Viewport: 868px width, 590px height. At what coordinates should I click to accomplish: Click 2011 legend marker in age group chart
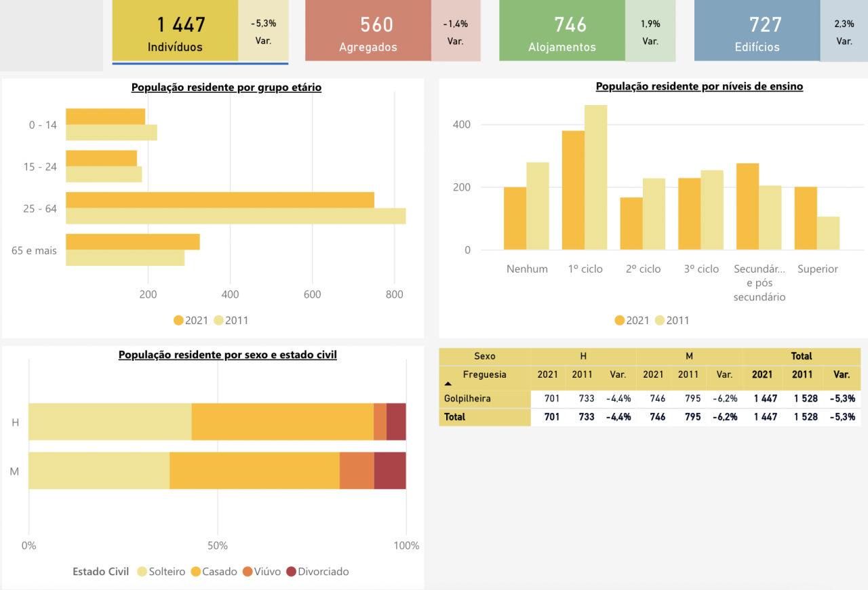pos(219,320)
